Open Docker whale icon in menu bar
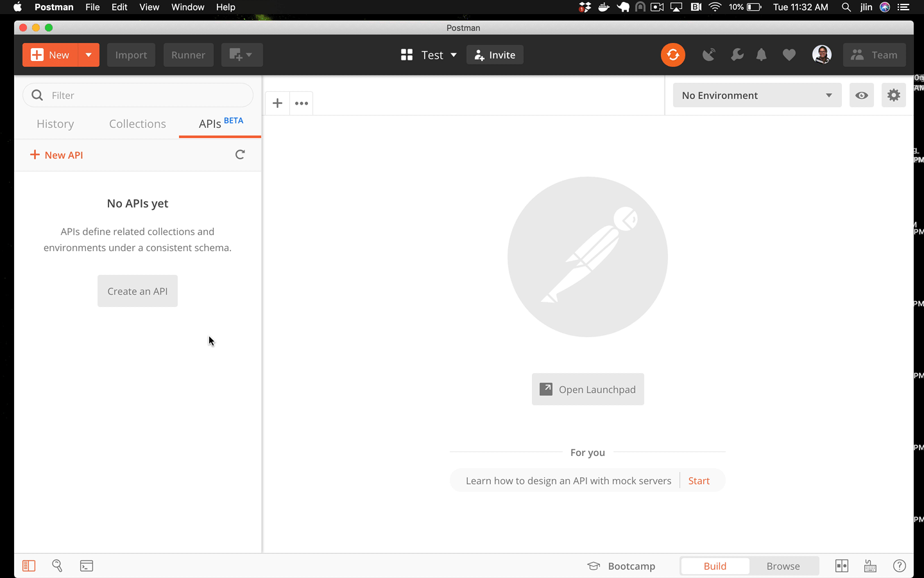Screen dimensions: 924x578 (x=604, y=7)
